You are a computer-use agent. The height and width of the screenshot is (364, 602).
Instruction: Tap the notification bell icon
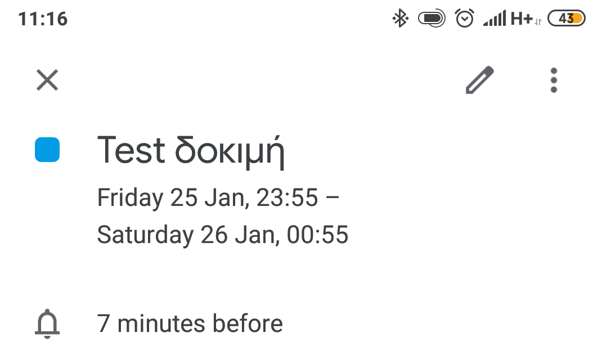[x=47, y=324]
